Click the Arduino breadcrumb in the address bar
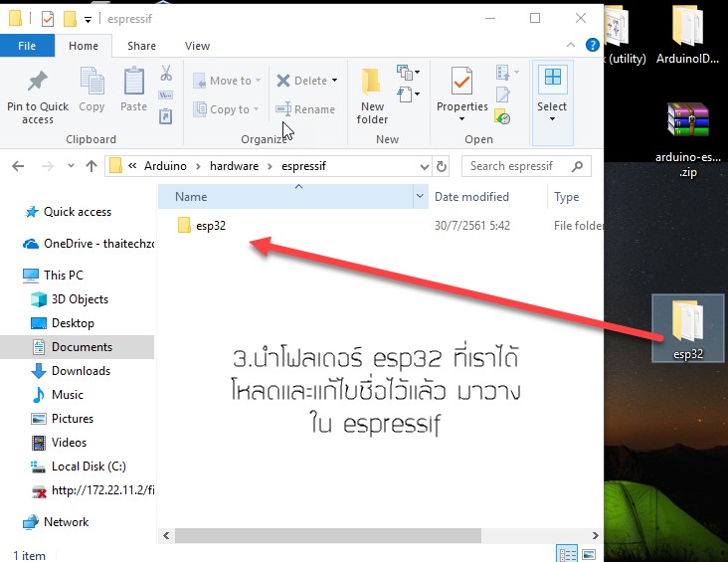Image resolution: width=728 pixels, height=562 pixels. (x=165, y=166)
